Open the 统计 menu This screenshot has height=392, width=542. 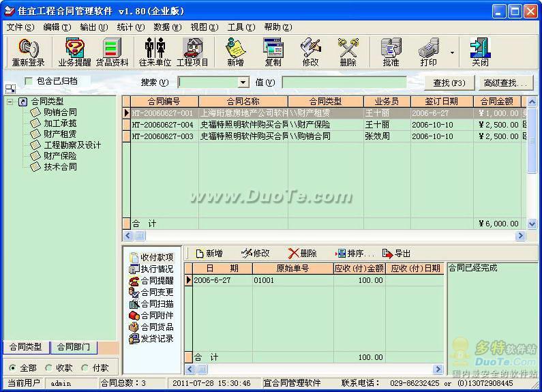pyautogui.click(x=131, y=27)
